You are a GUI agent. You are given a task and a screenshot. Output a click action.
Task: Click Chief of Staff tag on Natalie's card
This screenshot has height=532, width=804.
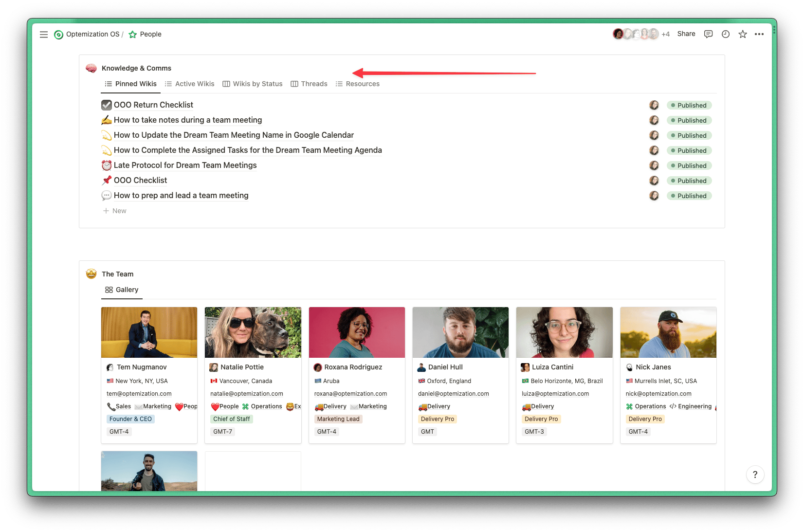tap(232, 419)
